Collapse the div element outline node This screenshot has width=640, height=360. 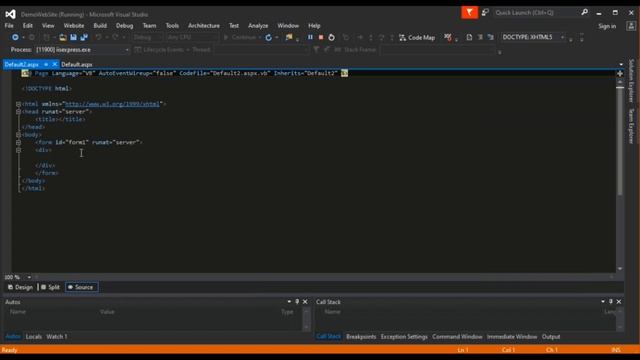(18, 150)
